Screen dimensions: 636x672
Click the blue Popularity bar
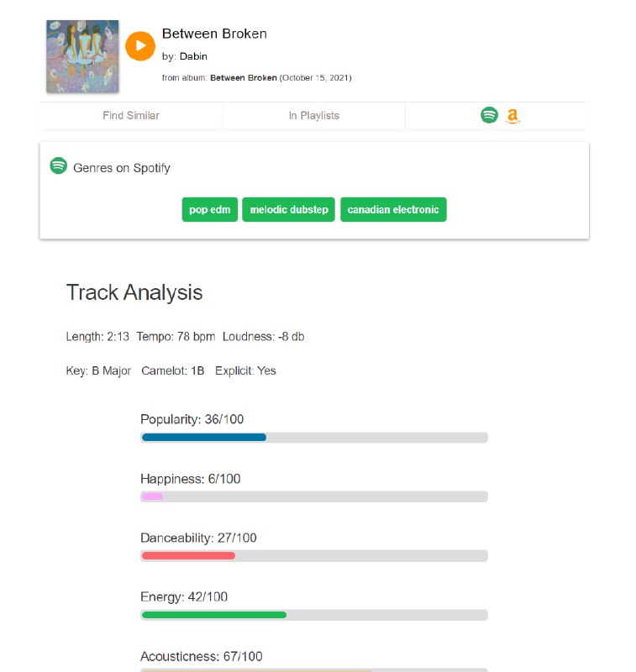tap(204, 437)
